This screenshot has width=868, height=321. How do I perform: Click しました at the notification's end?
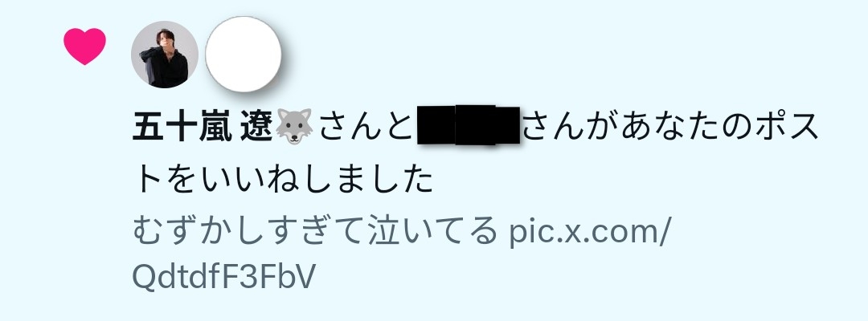pyautogui.click(x=366, y=179)
